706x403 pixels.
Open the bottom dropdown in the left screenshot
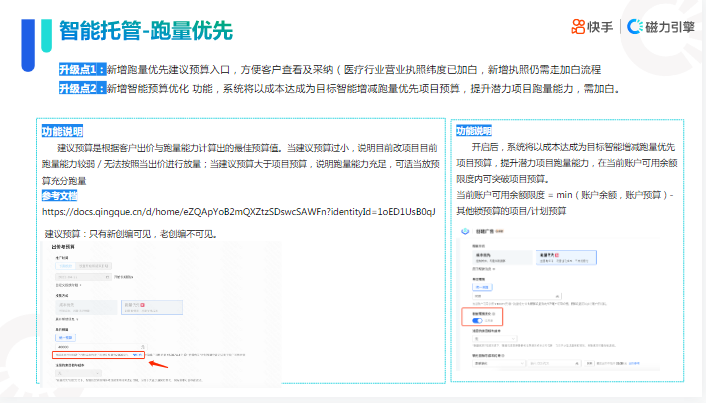pos(78,373)
